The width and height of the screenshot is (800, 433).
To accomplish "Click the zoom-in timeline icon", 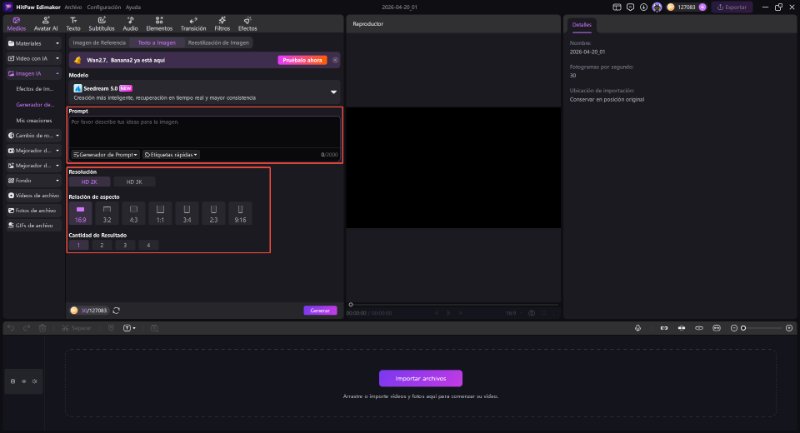I will pyautogui.click(x=789, y=328).
